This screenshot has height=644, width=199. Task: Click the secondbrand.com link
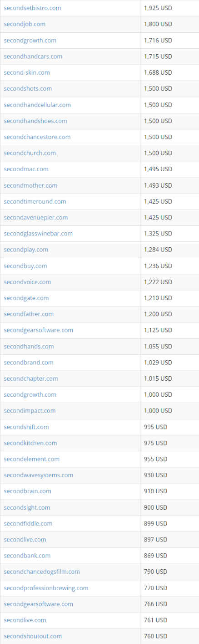click(29, 363)
